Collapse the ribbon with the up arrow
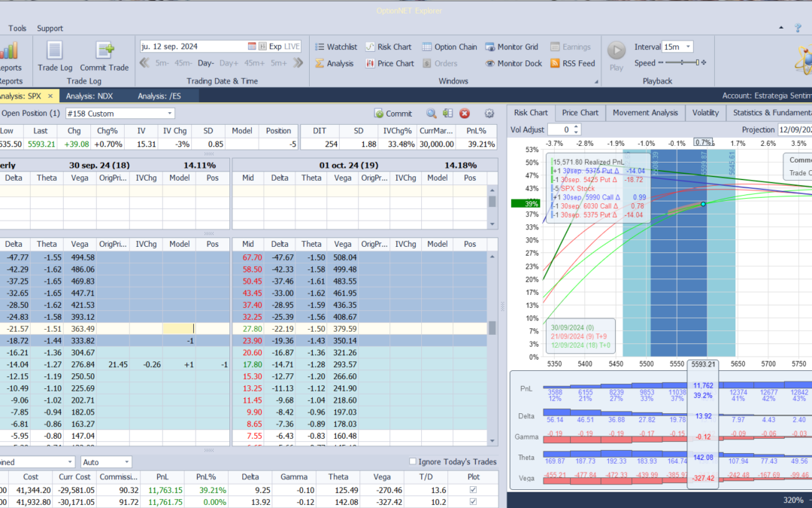812x508 pixels. point(781,28)
